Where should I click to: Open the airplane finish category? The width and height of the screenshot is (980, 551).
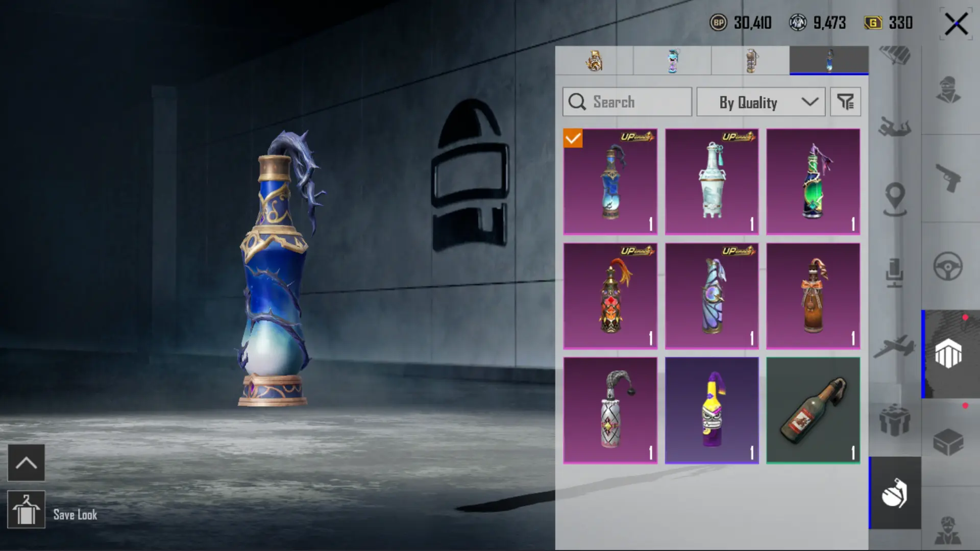(894, 346)
